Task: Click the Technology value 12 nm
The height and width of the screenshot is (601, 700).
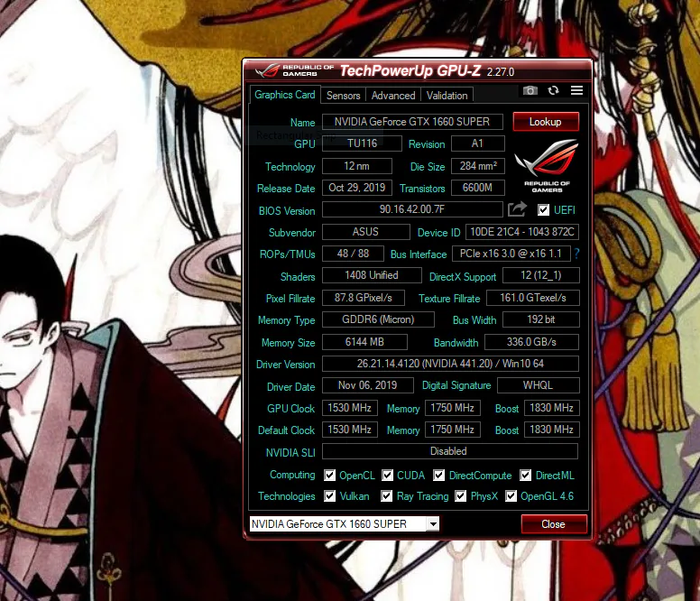Action: click(356, 166)
